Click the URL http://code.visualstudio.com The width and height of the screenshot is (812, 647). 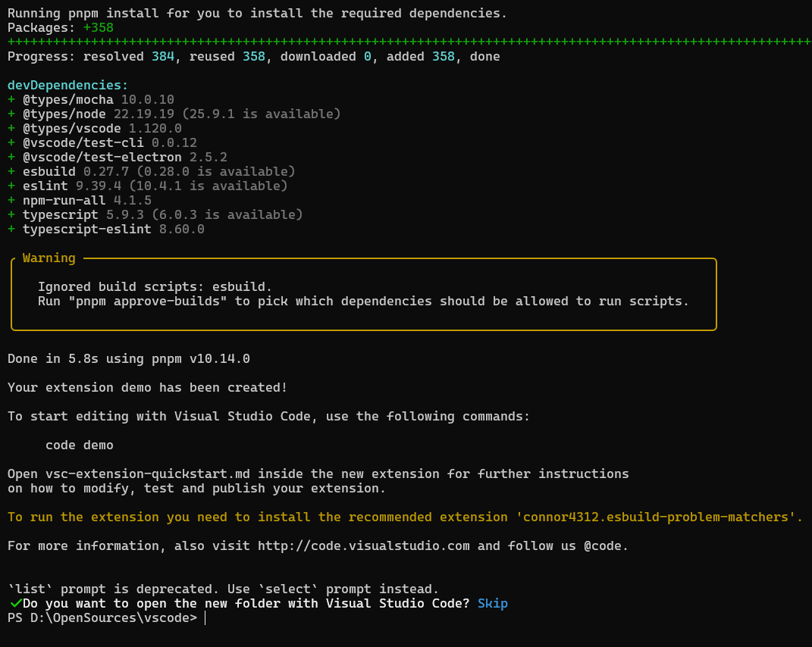coord(363,546)
